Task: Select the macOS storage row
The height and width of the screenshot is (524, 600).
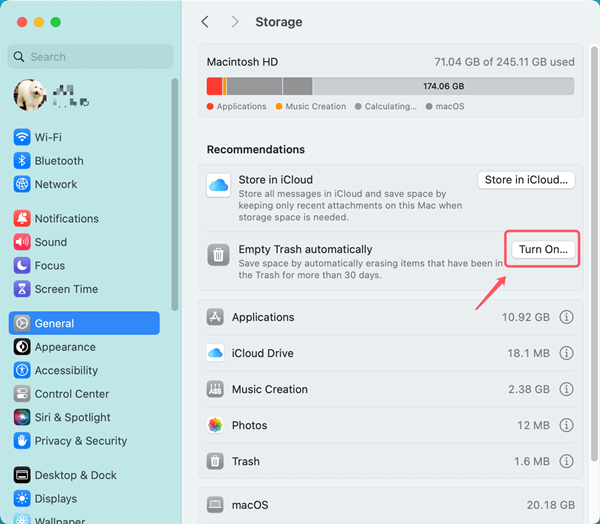Action: [x=391, y=505]
